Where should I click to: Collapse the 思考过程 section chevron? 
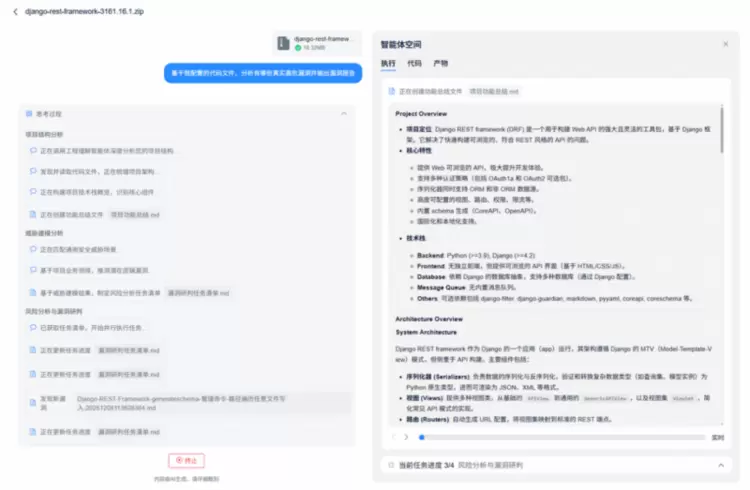343,113
